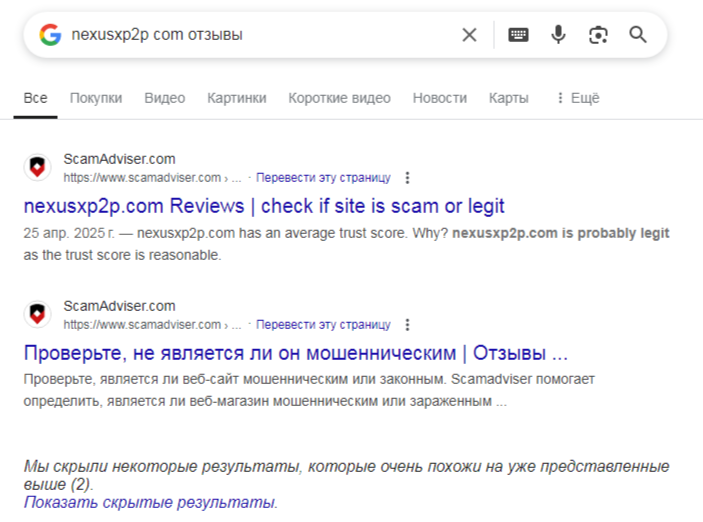Click Перевести эту страницу for second result

click(323, 324)
